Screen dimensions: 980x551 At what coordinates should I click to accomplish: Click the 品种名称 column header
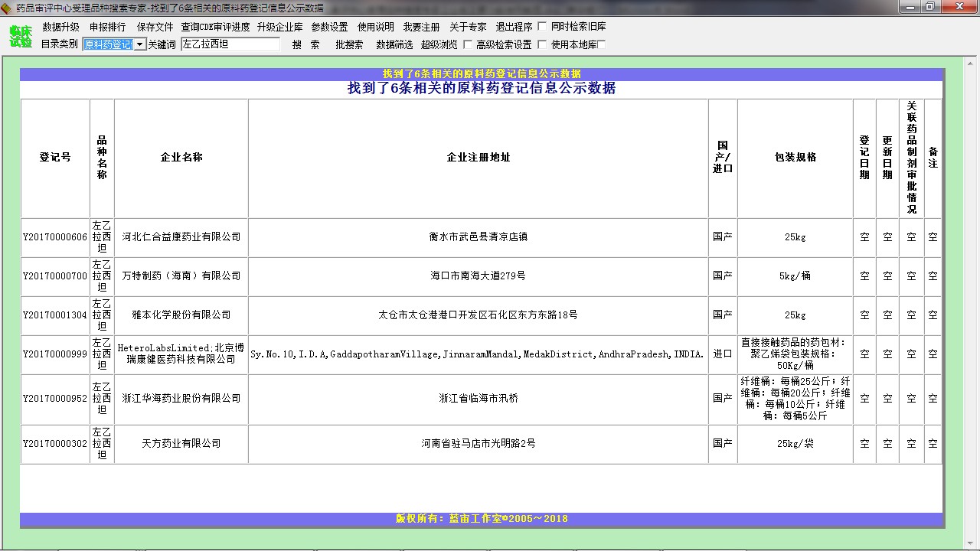click(x=102, y=158)
